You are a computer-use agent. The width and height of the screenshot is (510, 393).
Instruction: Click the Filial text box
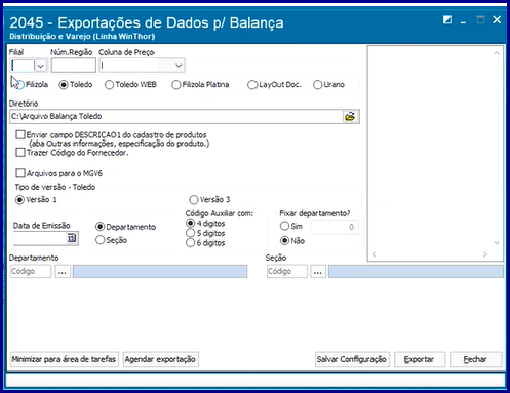point(22,66)
